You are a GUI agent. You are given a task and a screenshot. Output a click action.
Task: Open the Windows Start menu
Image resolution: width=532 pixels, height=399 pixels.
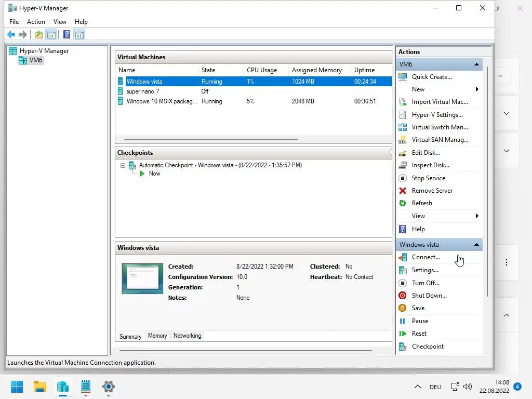pyautogui.click(x=17, y=387)
